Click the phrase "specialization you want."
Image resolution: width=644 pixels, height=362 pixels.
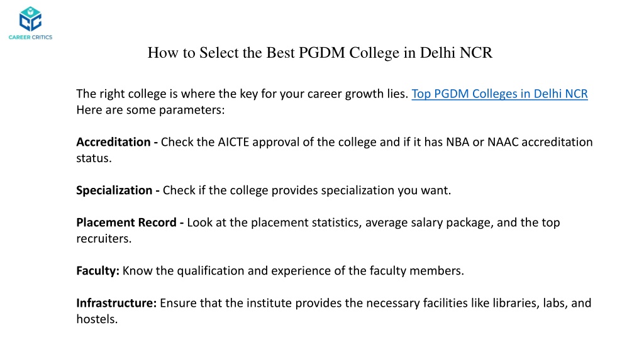point(386,191)
